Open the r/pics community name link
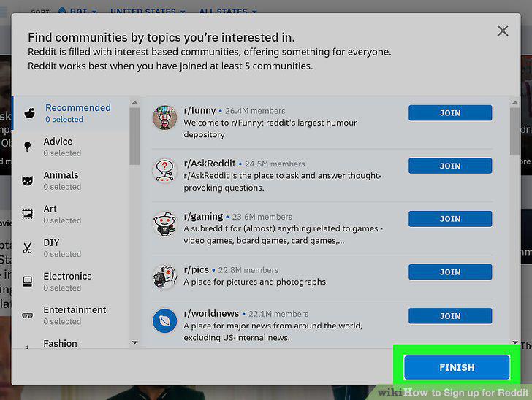This screenshot has height=400, width=532. point(196,270)
